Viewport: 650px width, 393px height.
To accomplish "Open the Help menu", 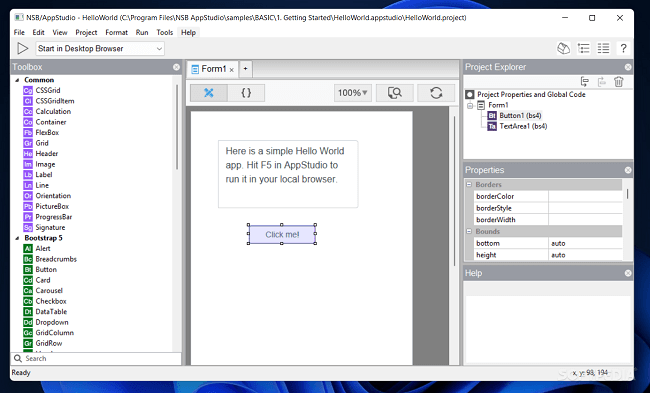I will coord(188,32).
